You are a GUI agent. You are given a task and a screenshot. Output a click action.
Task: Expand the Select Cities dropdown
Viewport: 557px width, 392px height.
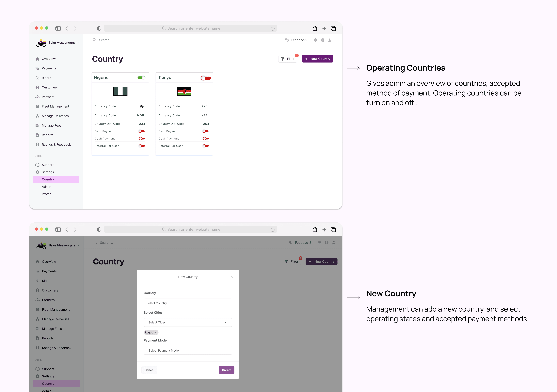point(188,322)
